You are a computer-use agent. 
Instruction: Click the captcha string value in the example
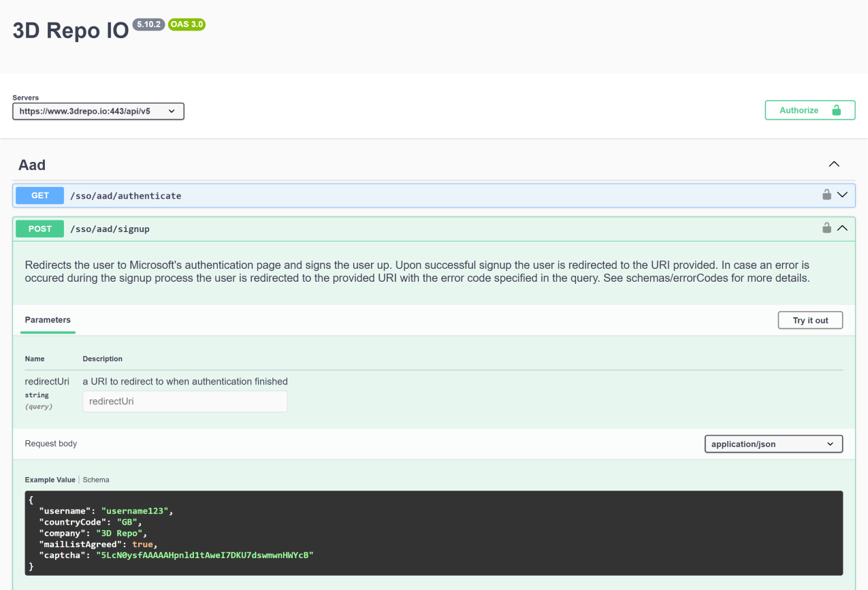coord(205,555)
